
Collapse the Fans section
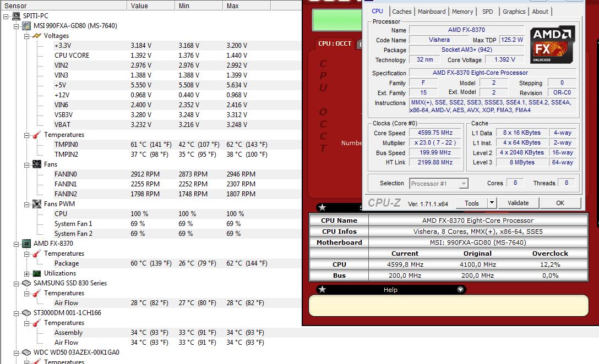26,165
